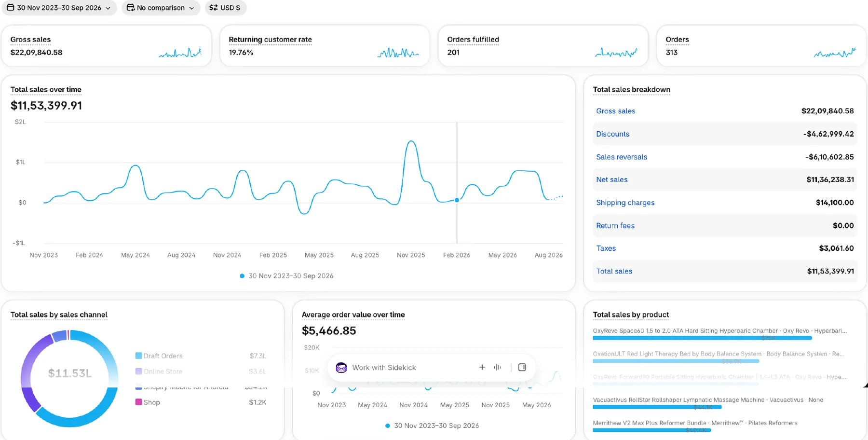Viewport: 868px width, 440px height.
Task: Type in the Work with Sidekick field
Action: point(384,368)
